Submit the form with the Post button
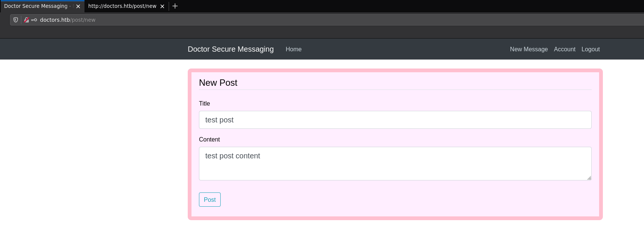The image size is (644, 231). 209,200
